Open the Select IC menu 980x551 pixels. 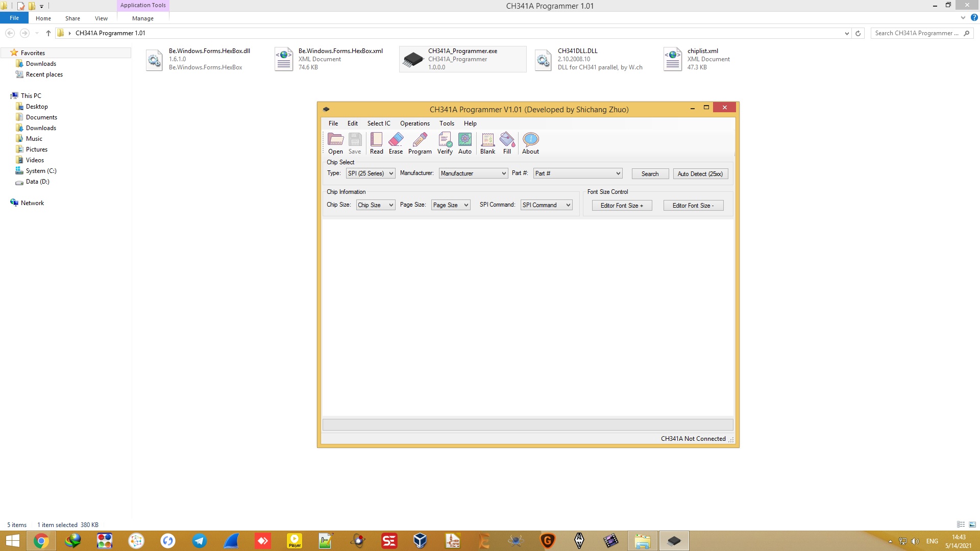point(379,123)
